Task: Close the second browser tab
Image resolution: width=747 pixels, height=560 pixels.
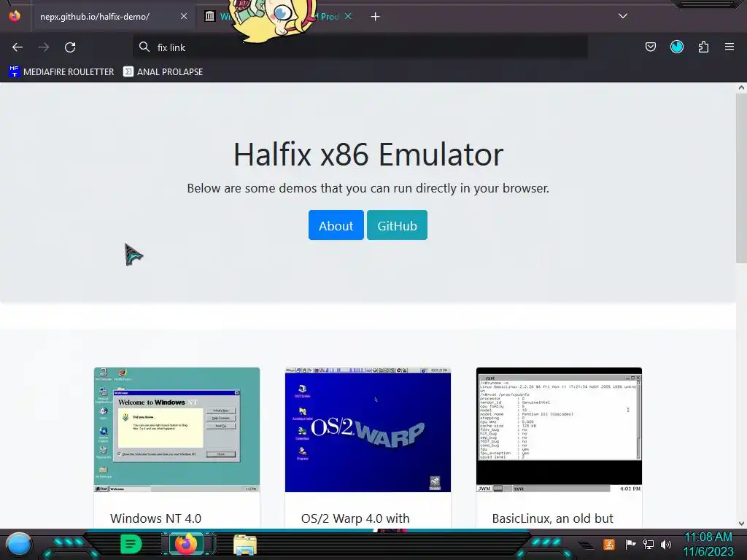Action: pos(348,16)
